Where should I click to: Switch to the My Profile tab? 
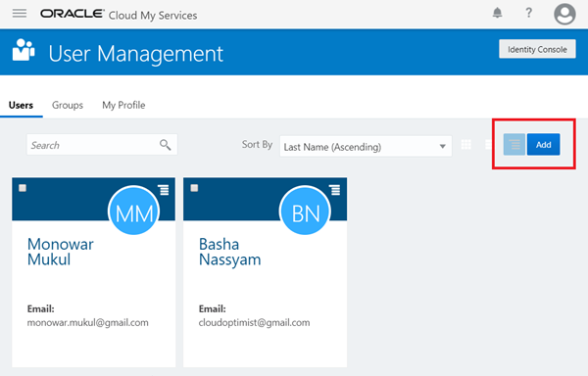pos(123,105)
